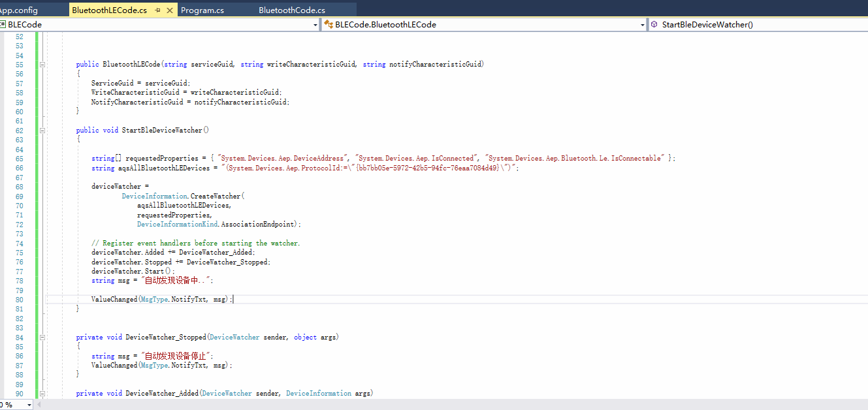Click the class icon beside BLECode.BluetoothLECode
This screenshot has height=410, width=868.
click(x=329, y=24)
